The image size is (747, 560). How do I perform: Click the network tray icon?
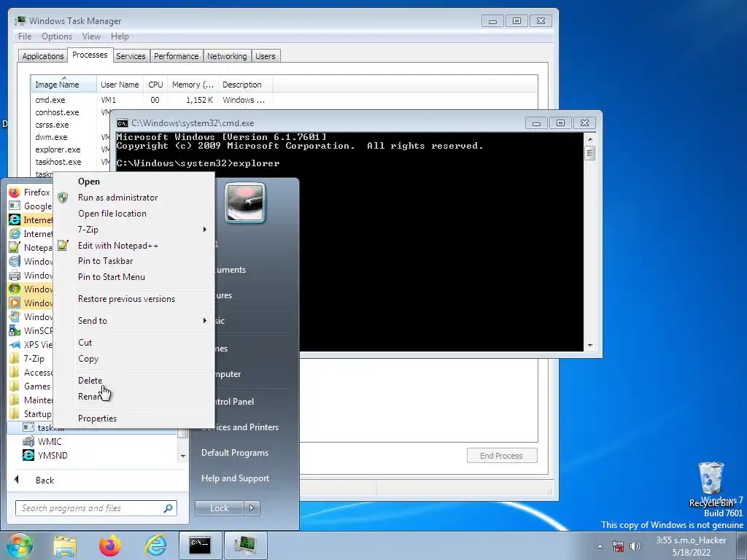pos(618,545)
